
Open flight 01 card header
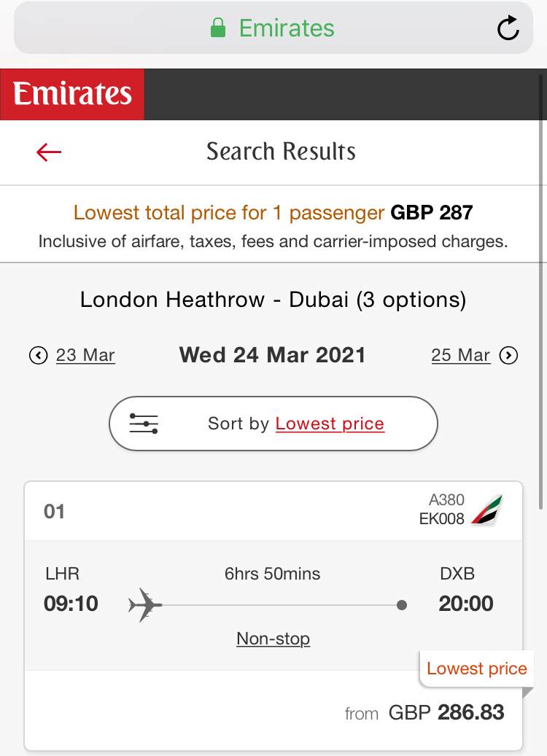click(273, 511)
